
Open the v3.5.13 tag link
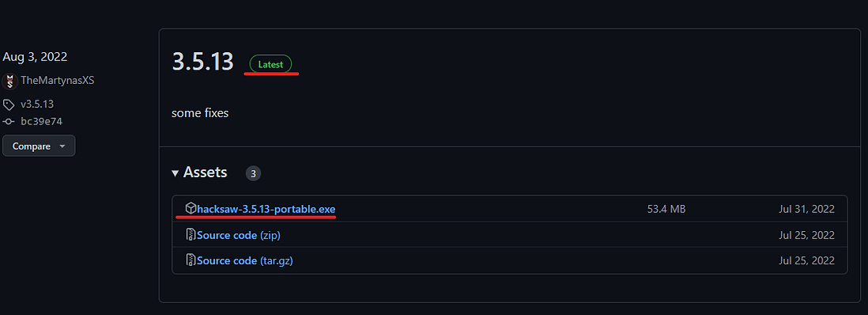tap(37, 104)
